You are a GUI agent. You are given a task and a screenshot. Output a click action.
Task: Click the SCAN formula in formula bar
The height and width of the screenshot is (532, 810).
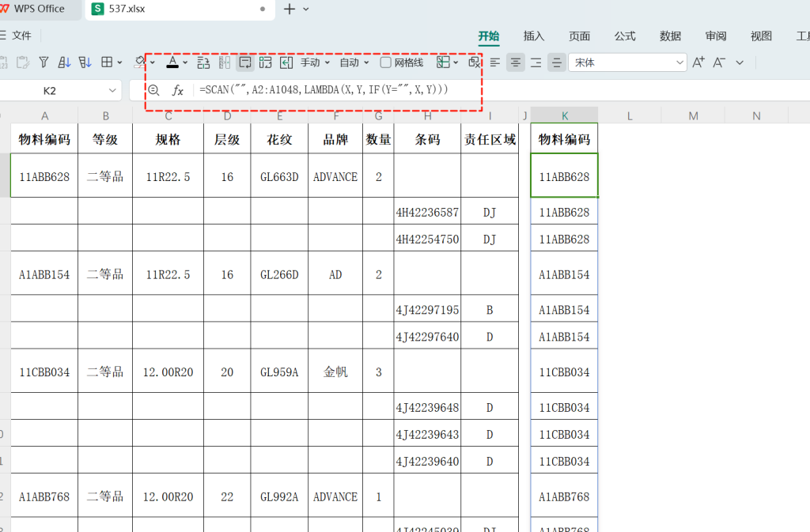(324, 90)
